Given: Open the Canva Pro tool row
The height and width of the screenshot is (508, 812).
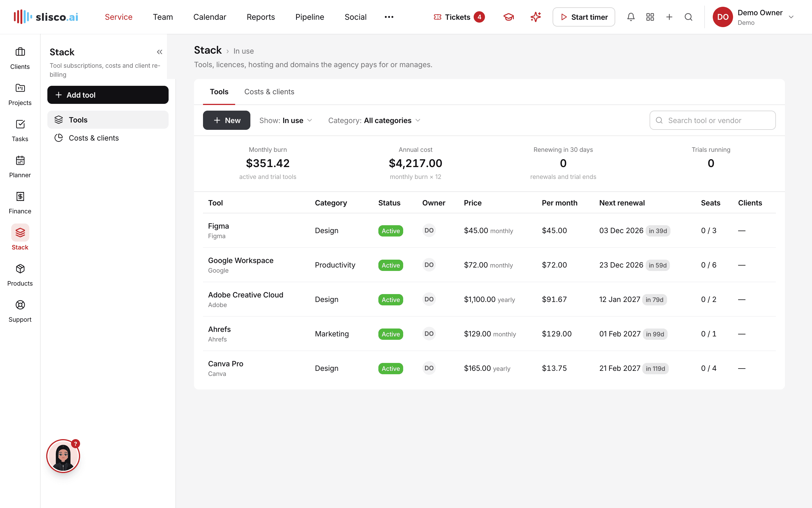Looking at the screenshot, I should [489, 368].
